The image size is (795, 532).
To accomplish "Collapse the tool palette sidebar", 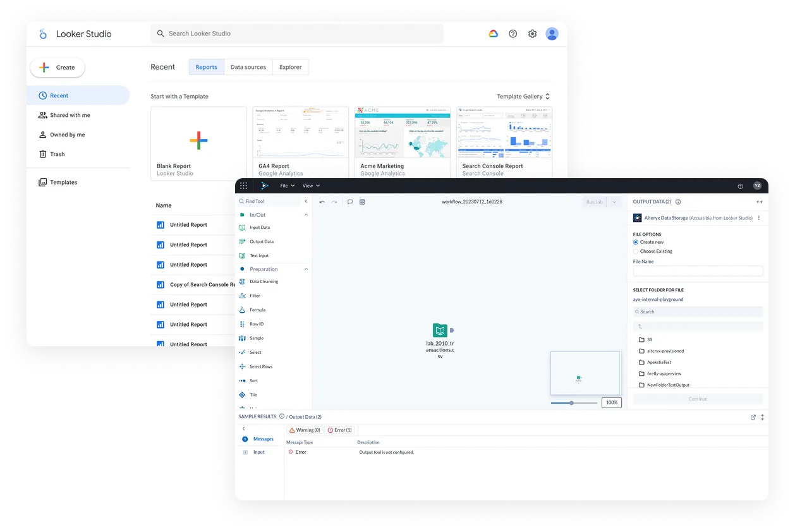I will [x=306, y=202].
